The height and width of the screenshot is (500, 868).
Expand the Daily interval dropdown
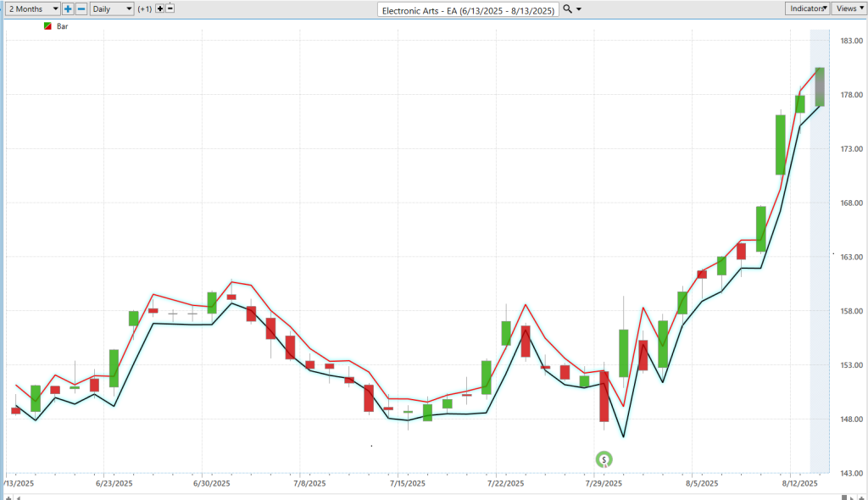click(x=112, y=8)
